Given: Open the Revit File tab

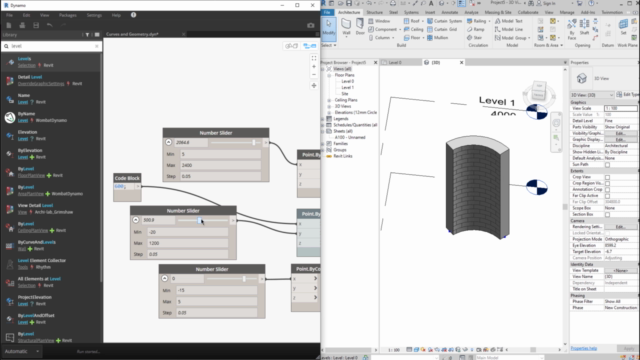Looking at the screenshot, I should point(327,12).
